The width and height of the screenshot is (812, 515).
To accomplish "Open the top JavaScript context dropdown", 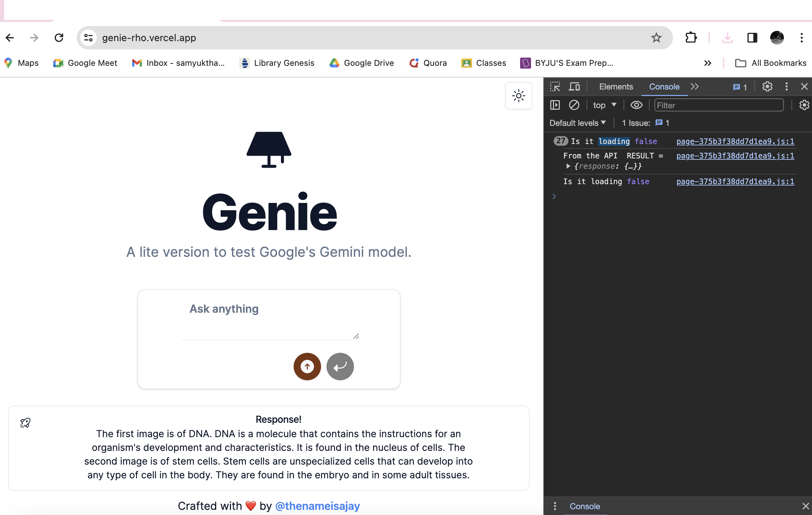I will pyautogui.click(x=605, y=105).
